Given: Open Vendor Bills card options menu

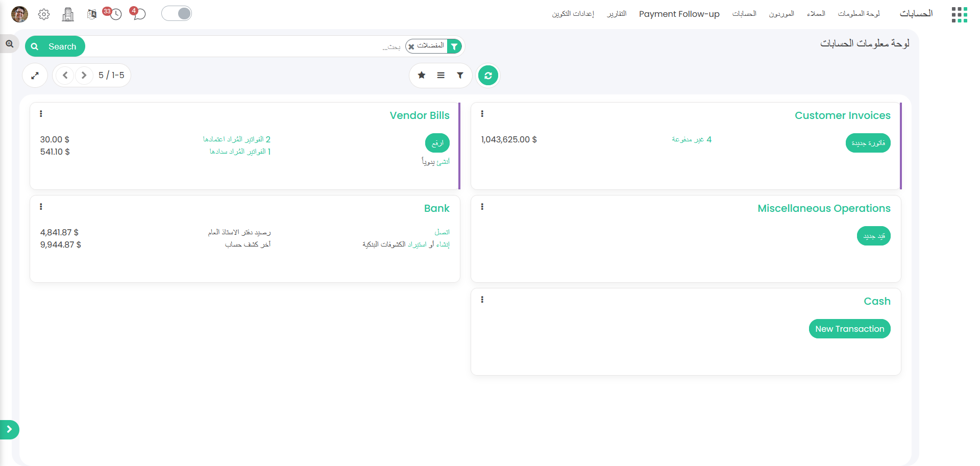Looking at the screenshot, I should coord(41,114).
